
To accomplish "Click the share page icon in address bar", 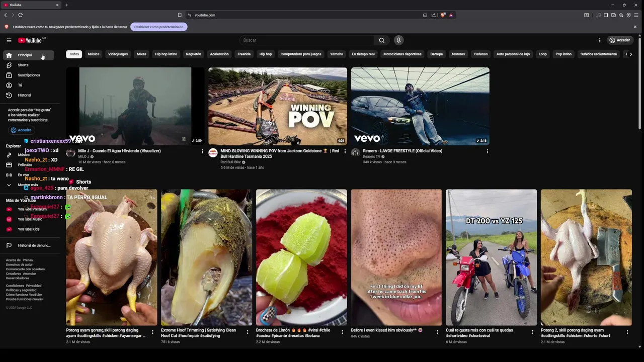I will pos(434,15).
